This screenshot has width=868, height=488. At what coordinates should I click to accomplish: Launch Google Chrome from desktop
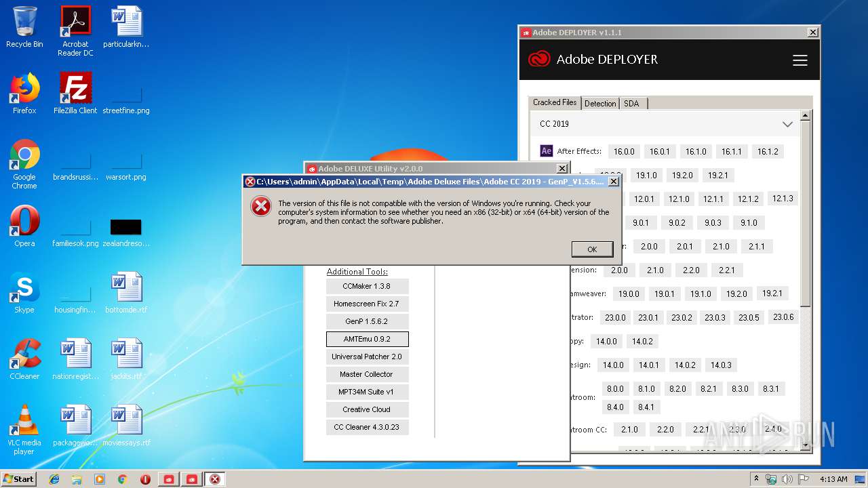24,164
